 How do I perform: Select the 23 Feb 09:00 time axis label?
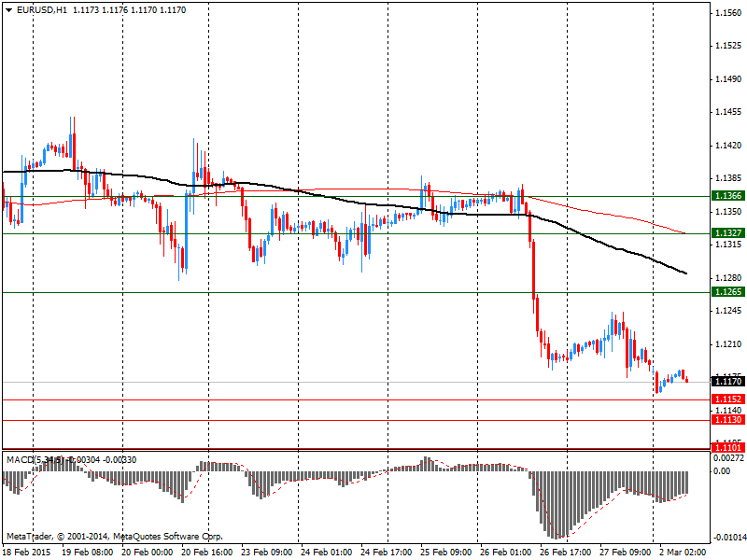[x=267, y=552]
